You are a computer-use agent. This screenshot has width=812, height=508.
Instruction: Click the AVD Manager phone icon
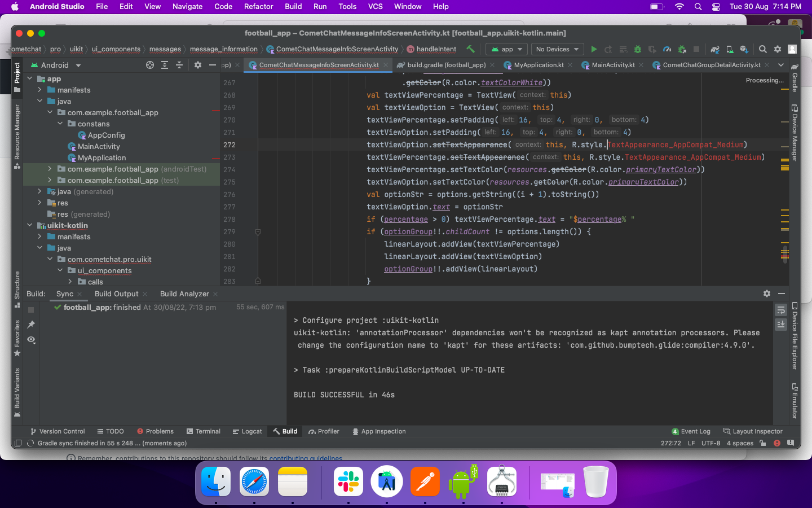point(729,50)
